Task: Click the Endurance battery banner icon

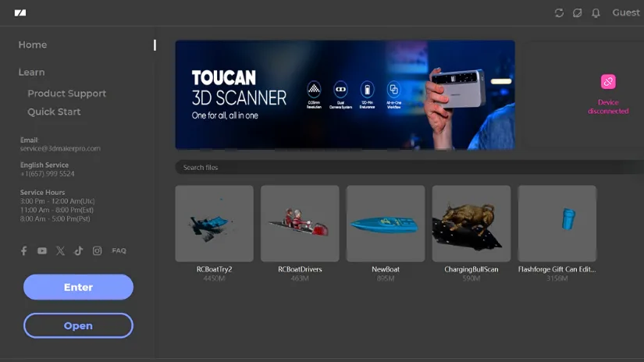Action: [x=367, y=89]
